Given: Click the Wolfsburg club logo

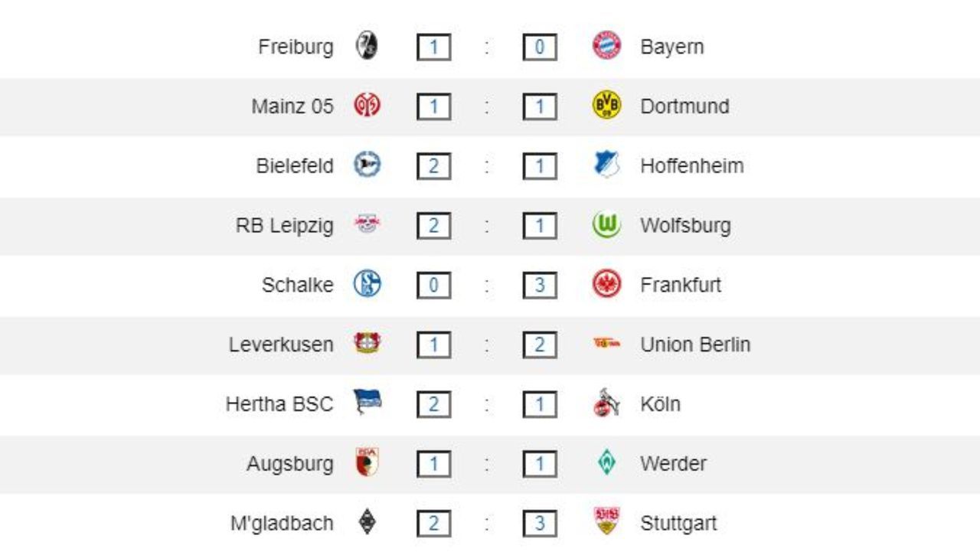Looking at the screenshot, I should point(606,225).
